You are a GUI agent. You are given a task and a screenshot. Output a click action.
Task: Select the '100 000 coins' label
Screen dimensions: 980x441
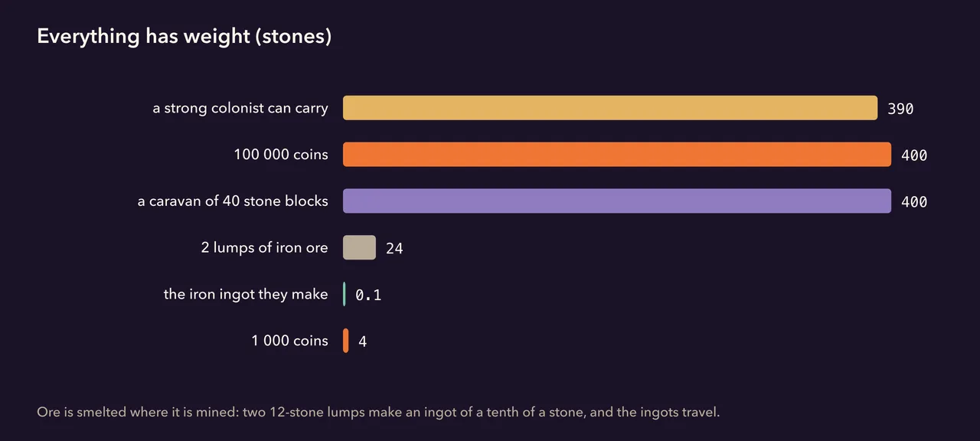(281, 155)
